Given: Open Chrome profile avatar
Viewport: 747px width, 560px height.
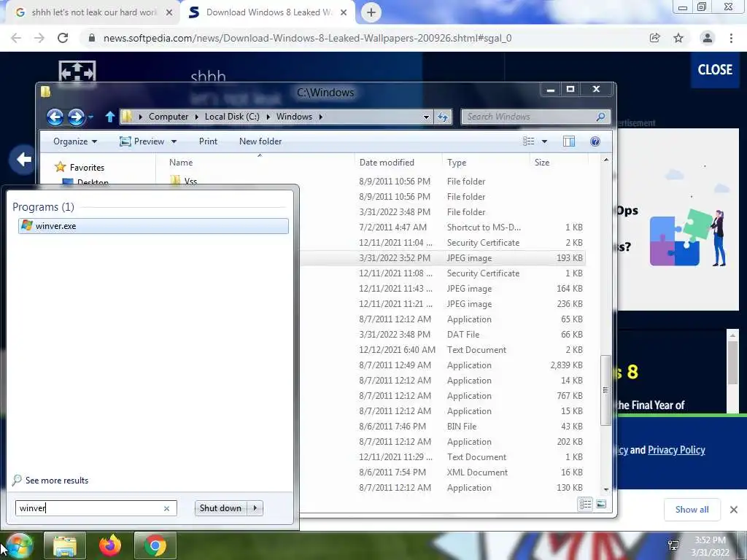Looking at the screenshot, I should pyautogui.click(x=707, y=38).
